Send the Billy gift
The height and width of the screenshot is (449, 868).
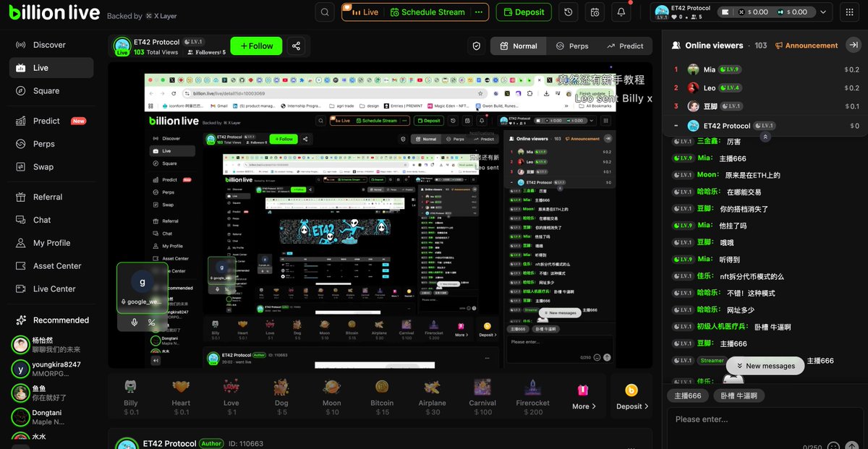click(131, 396)
